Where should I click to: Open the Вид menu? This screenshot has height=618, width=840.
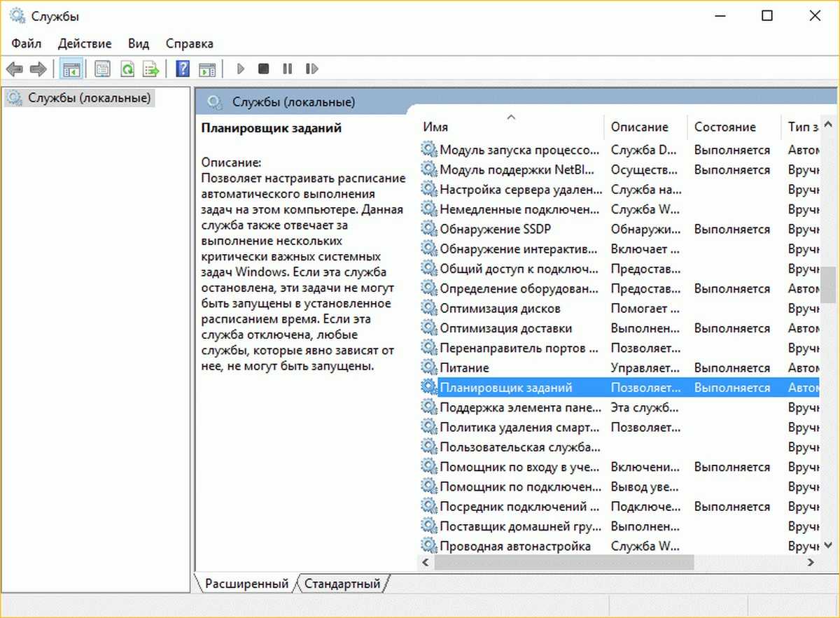[139, 43]
